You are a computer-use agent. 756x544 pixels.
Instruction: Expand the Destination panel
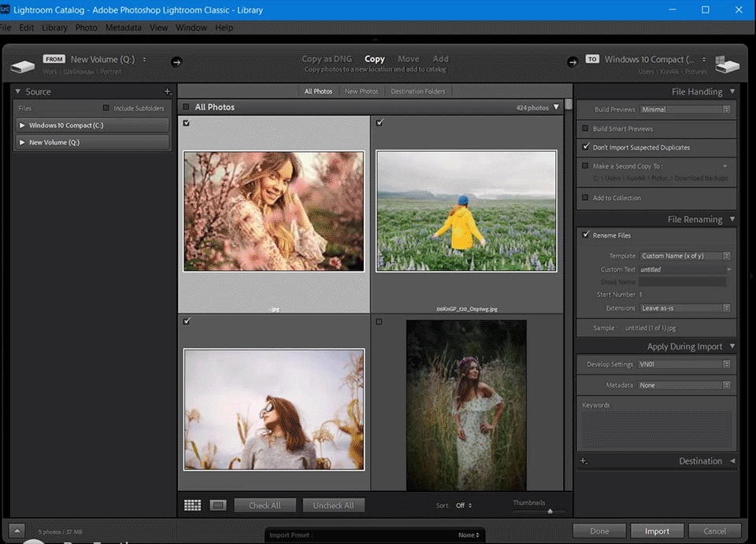pyautogui.click(x=732, y=461)
